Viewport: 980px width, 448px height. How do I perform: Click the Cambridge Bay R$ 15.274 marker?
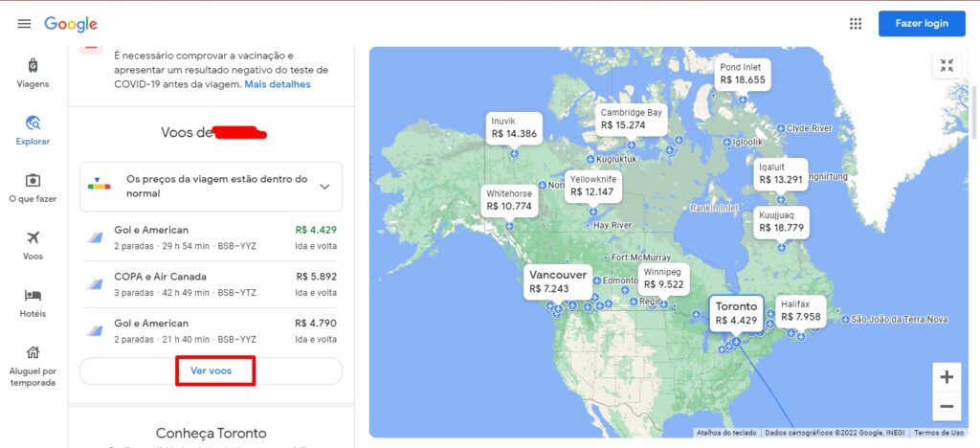click(x=631, y=119)
